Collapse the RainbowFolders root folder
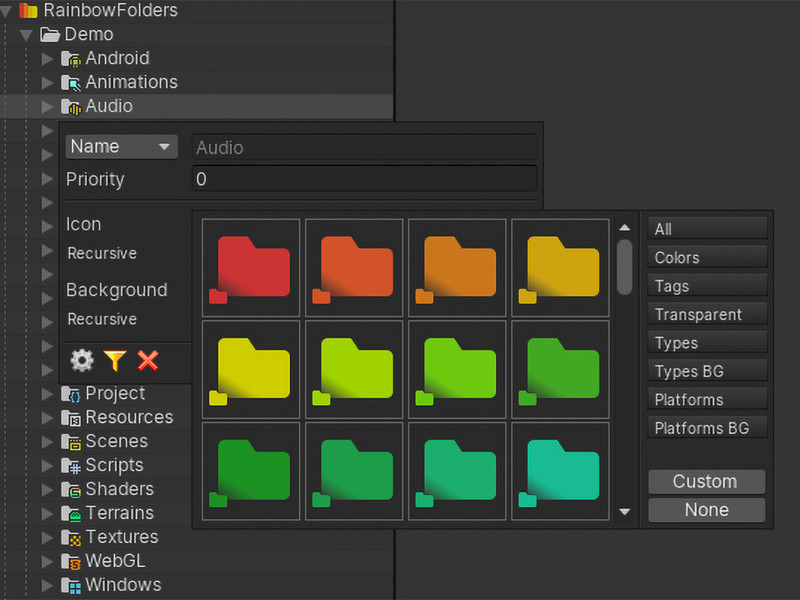This screenshot has height=600, width=800. [6, 11]
